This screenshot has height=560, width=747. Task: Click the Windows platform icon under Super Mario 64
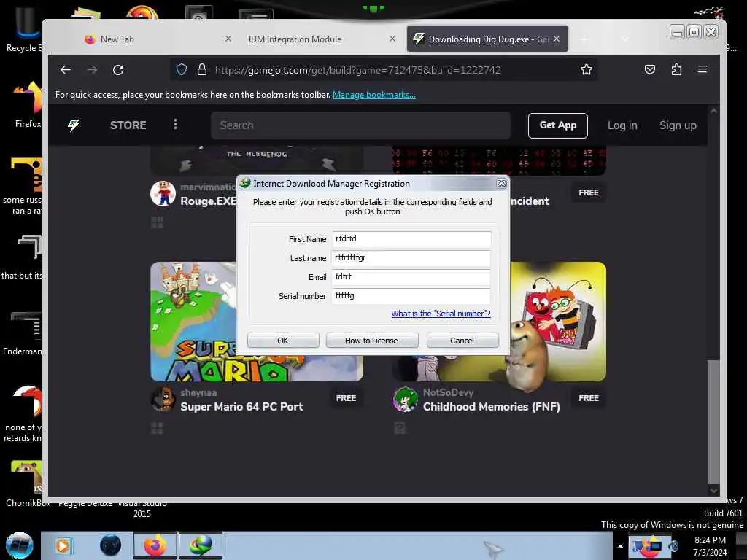(158, 429)
